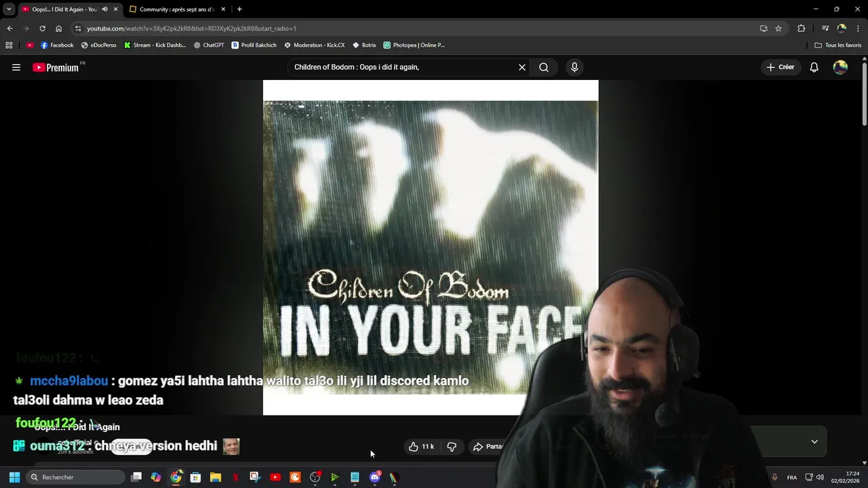Install app icon in the address bar

click(x=764, y=28)
